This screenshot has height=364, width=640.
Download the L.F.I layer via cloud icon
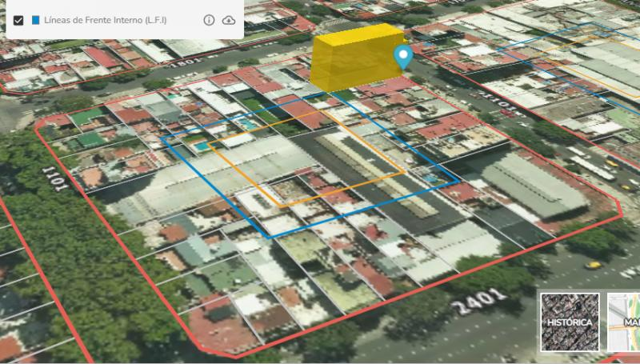point(229,20)
